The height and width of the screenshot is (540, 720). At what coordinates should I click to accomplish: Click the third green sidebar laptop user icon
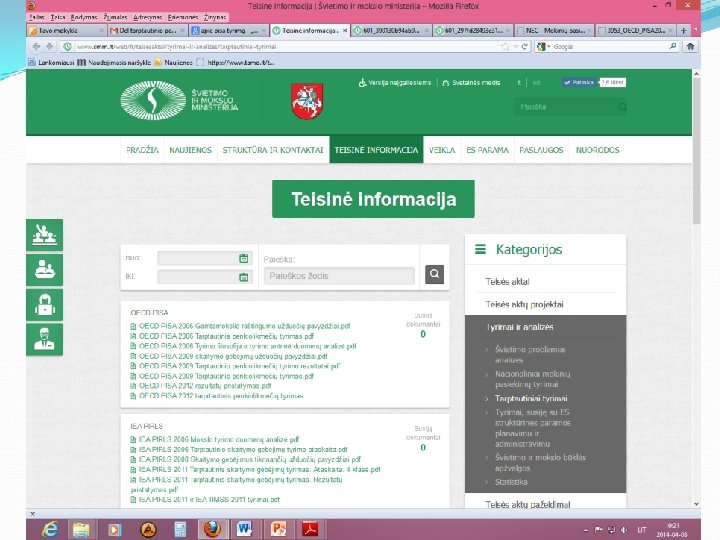[45, 304]
